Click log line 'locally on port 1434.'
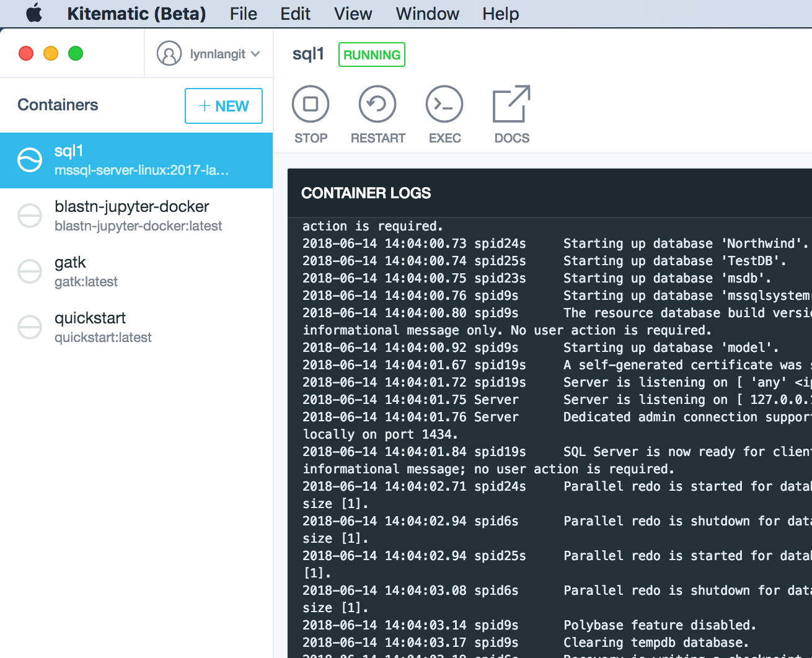This screenshot has width=812, height=658. 380,434
